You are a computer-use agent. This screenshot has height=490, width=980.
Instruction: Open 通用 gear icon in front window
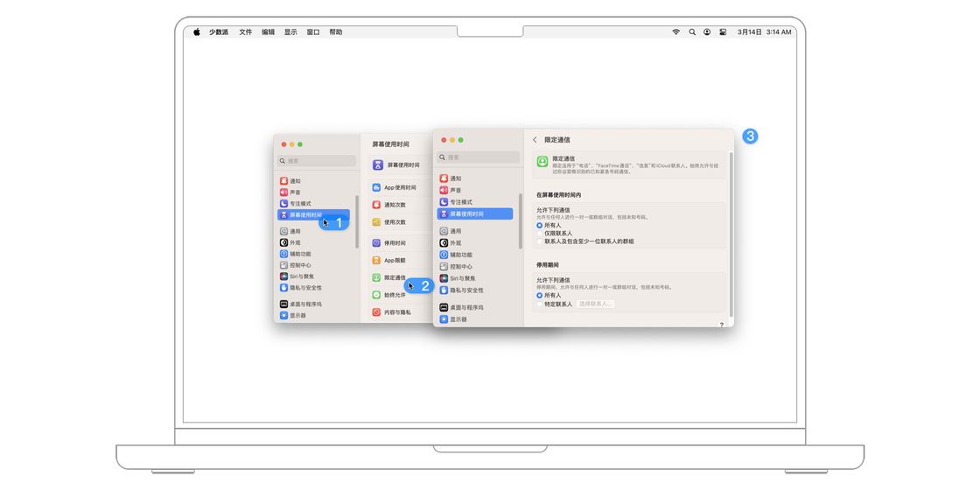point(444,231)
